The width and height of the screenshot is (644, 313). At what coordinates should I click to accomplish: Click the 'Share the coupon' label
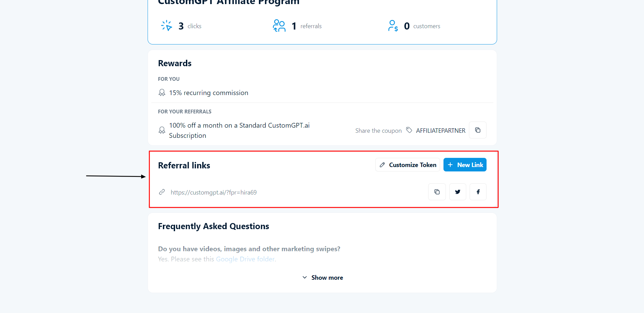378,131
